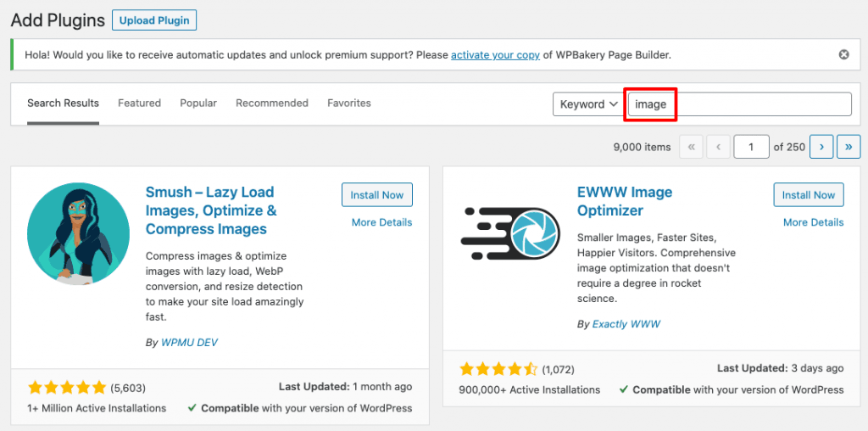Open More Details for Smush plugin
This screenshot has width=868, height=431.
pos(381,222)
